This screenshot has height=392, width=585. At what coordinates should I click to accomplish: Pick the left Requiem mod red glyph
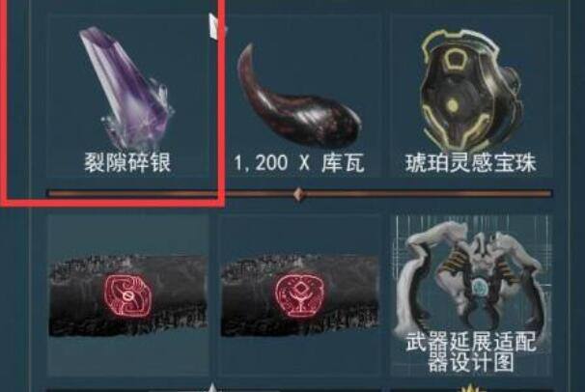tap(128, 296)
